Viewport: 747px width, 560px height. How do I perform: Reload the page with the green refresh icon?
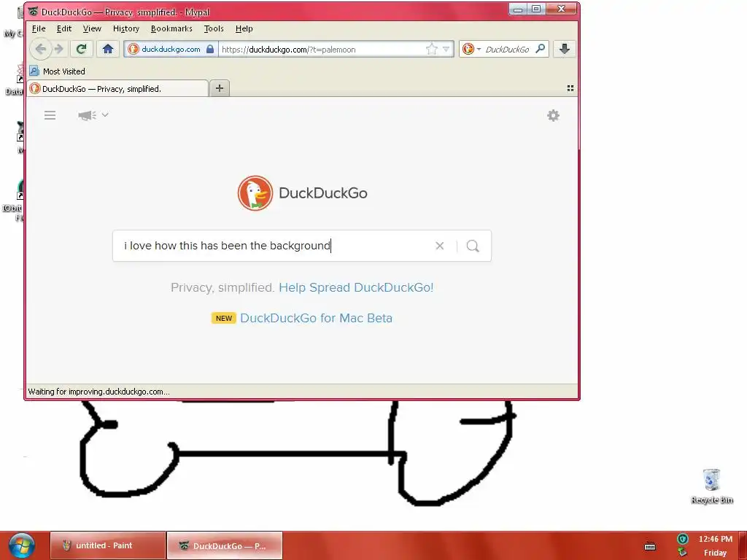pyautogui.click(x=82, y=49)
